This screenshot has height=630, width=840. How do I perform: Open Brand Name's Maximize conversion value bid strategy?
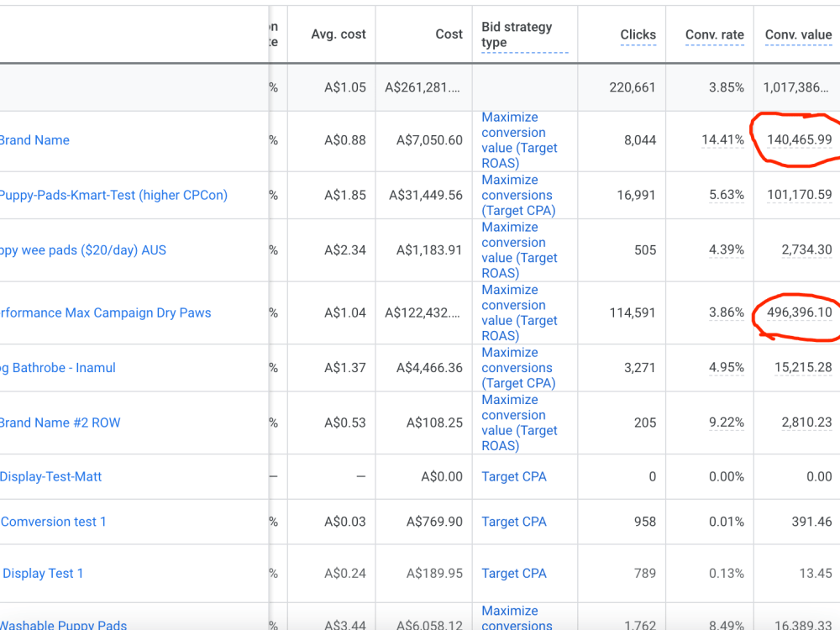coord(519,140)
